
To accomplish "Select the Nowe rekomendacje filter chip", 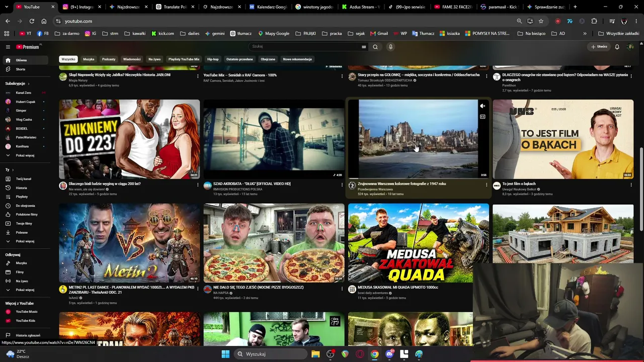I will point(297,59).
